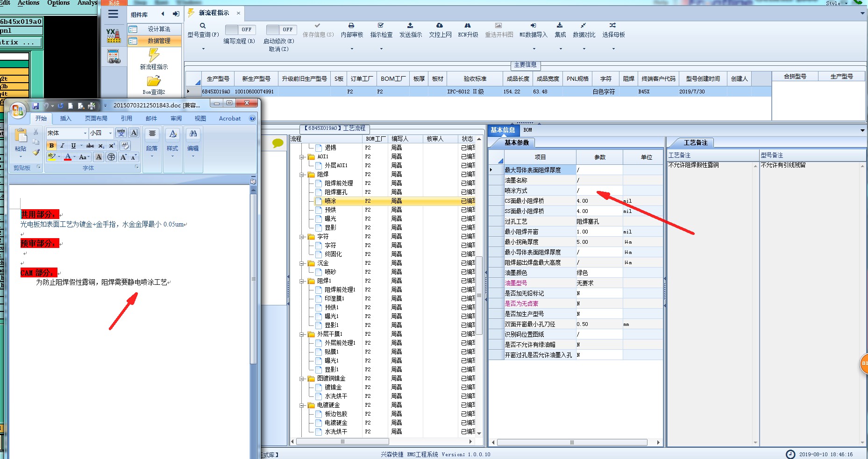Click the 指示检查 check icon
This screenshot has width=868, height=459.
click(381, 26)
